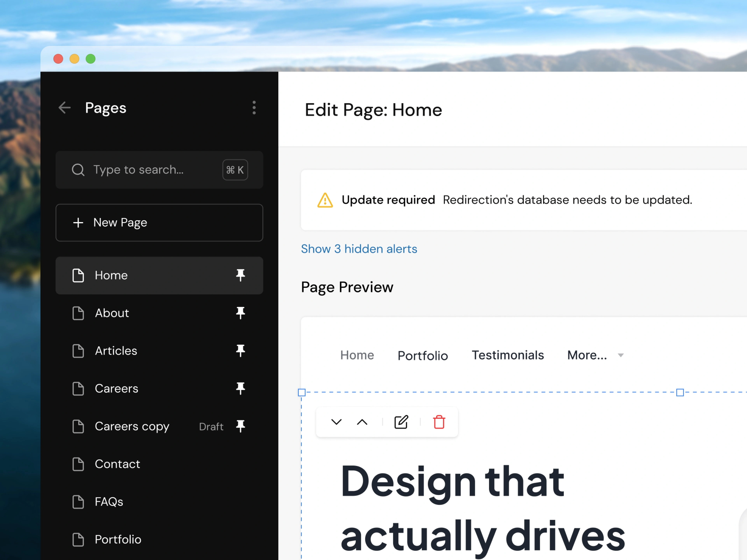
Task: Click the red trash delete icon
Action: pyautogui.click(x=439, y=422)
